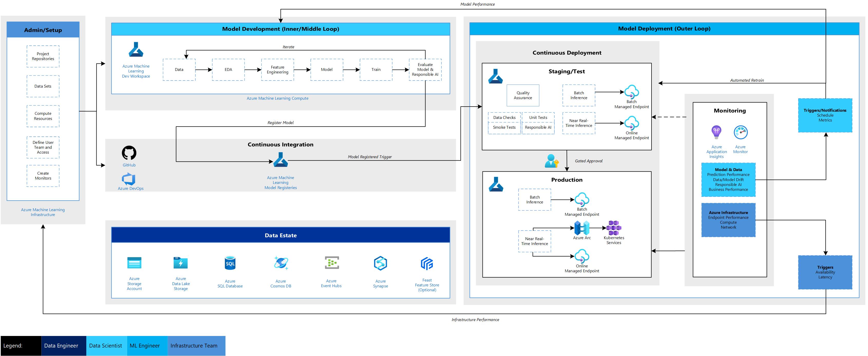Screen dimensions: 868x356
Task: Click the Data Scientist legend swatch
Action: pyautogui.click(x=107, y=345)
